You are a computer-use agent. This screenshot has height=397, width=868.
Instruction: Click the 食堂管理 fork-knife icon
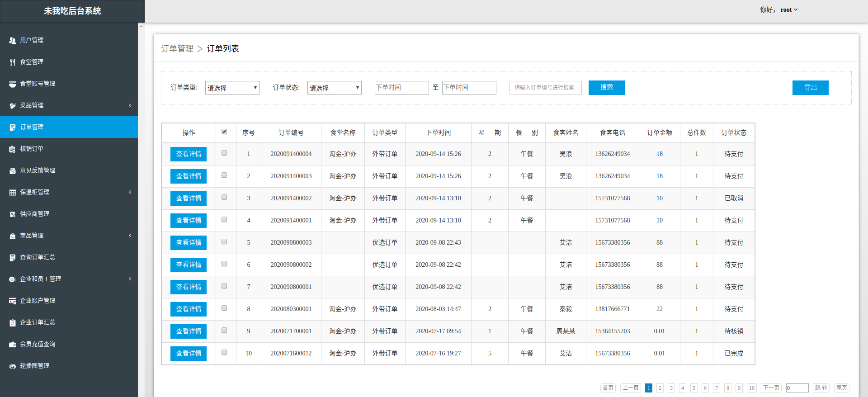click(13, 62)
